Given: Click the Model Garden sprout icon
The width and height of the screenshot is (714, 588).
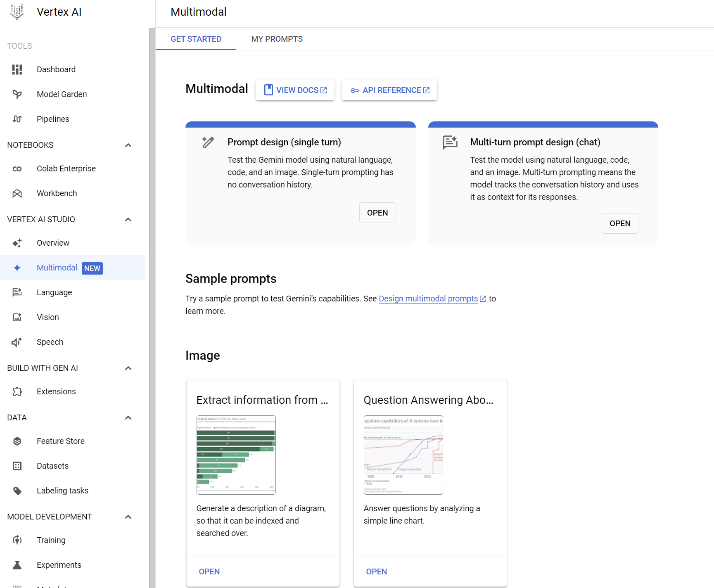Looking at the screenshot, I should [x=17, y=94].
